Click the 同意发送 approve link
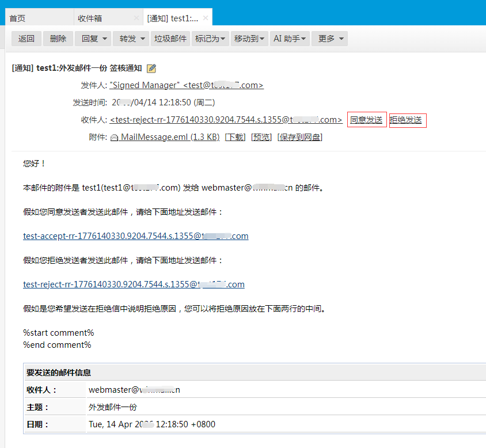The height and width of the screenshot is (448, 486). click(366, 120)
